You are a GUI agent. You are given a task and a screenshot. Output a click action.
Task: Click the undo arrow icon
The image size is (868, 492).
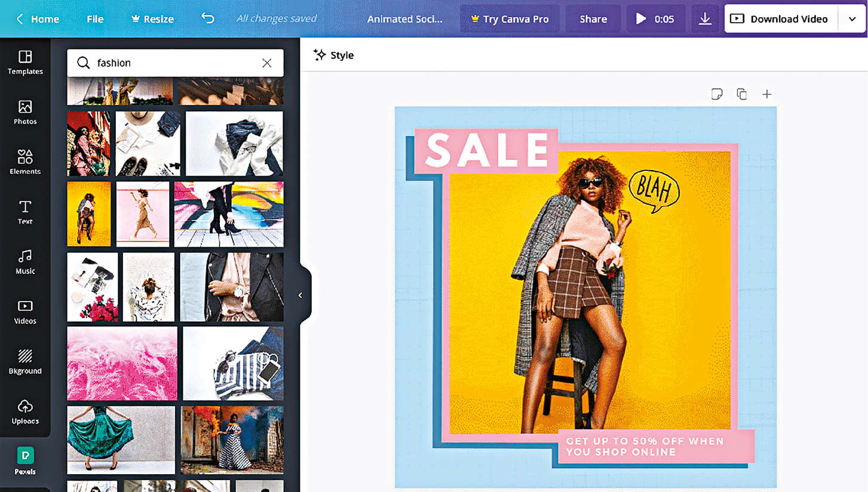pyautogui.click(x=207, y=19)
